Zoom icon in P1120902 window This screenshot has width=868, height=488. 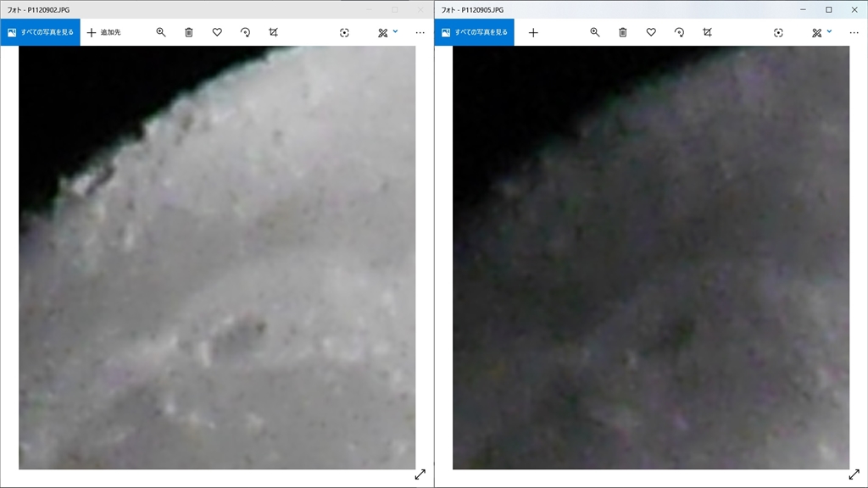coord(160,32)
